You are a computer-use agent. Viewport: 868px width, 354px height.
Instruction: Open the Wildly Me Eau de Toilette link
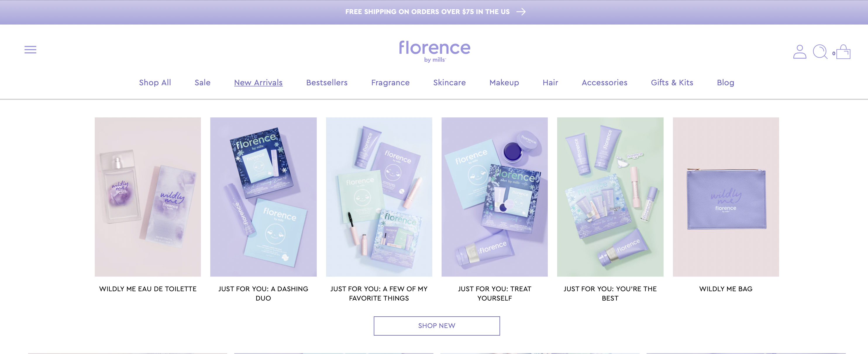pyautogui.click(x=148, y=289)
